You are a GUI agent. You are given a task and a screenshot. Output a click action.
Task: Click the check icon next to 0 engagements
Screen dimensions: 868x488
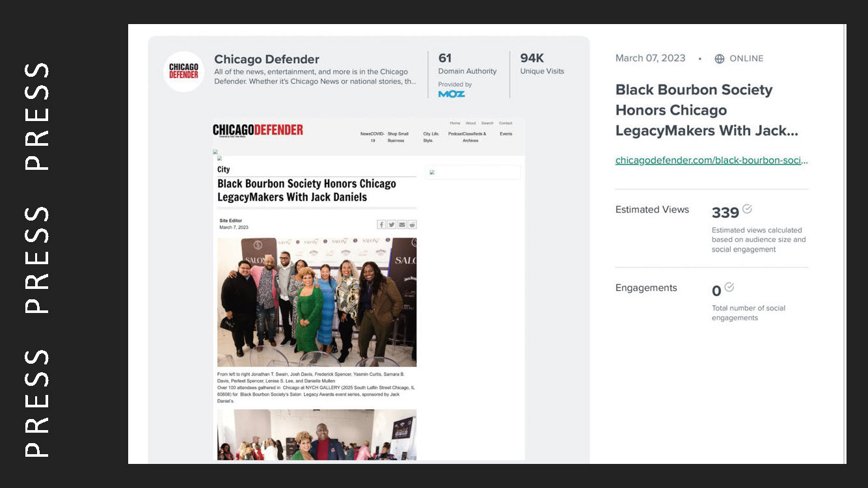click(x=729, y=287)
